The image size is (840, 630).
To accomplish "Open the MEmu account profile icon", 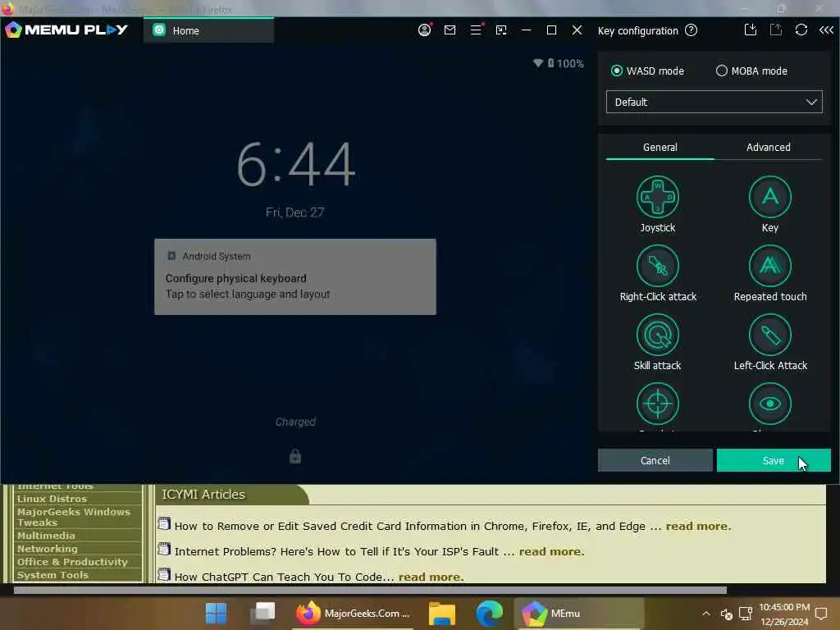I will (x=424, y=30).
